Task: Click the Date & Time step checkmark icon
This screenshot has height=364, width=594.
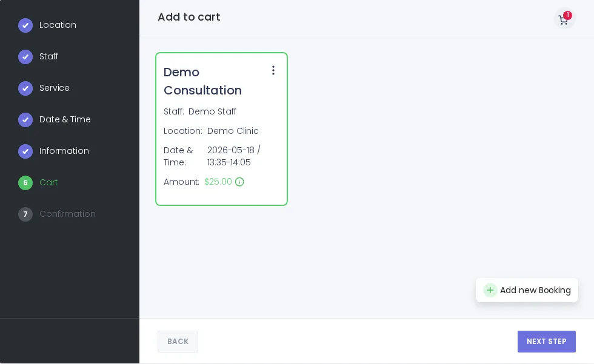Action: 25,119
